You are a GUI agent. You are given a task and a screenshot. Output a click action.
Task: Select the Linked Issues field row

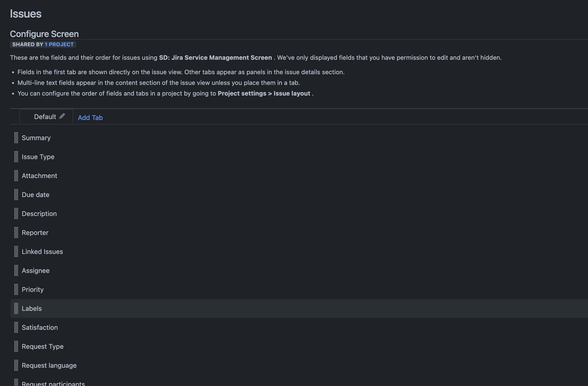coord(299,252)
